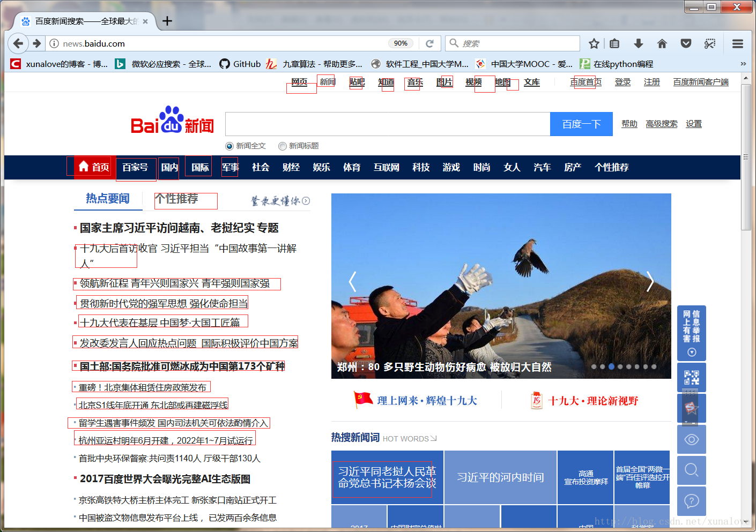Viewport: 756px width, 532px height.
Task: Reload the page with the refresh icon
Action: pos(429,43)
